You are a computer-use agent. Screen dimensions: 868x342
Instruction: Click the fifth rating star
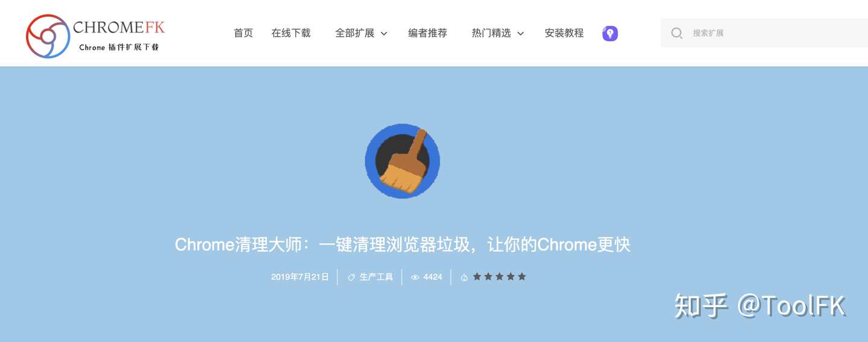coord(522,276)
